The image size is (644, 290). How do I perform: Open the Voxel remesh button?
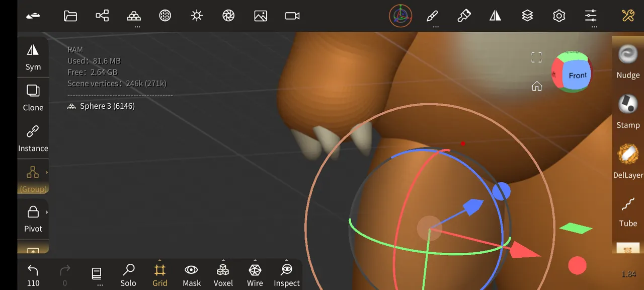click(223, 275)
